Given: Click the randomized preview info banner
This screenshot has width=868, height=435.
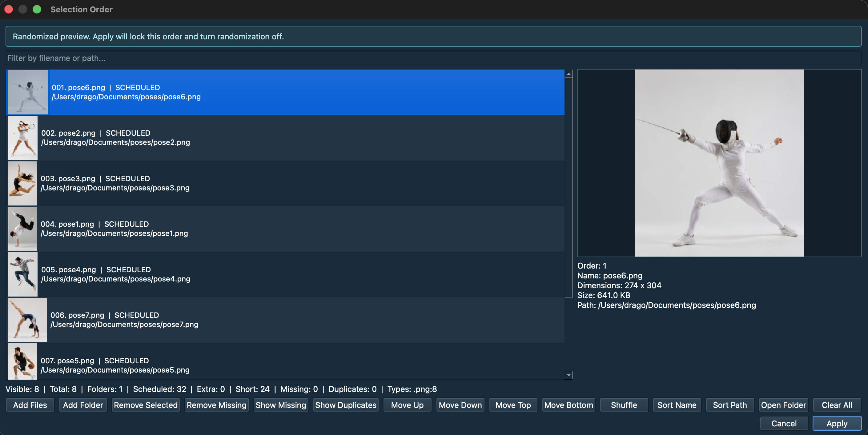Looking at the screenshot, I should pos(433,36).
